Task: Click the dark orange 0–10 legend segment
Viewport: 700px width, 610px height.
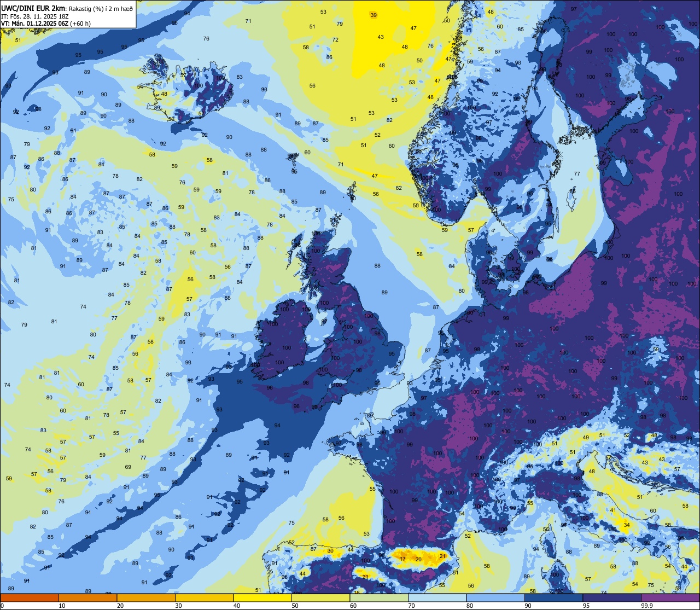Action: tap(30, 597)
